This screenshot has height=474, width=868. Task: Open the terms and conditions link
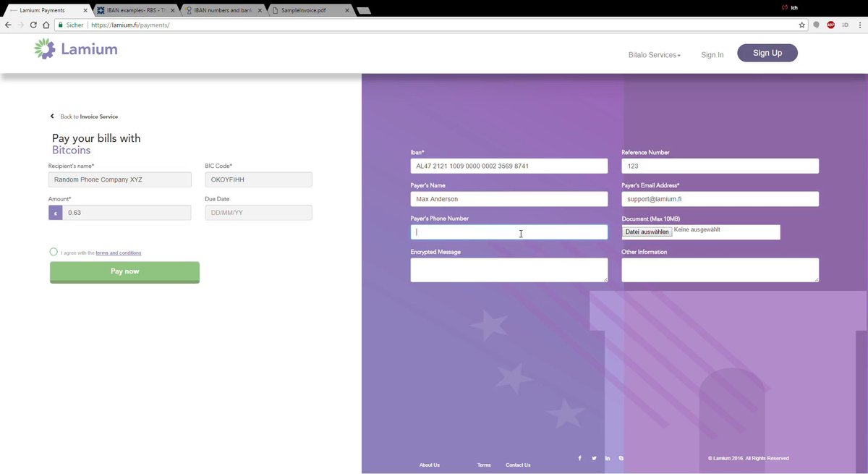[x=118, y=253]
